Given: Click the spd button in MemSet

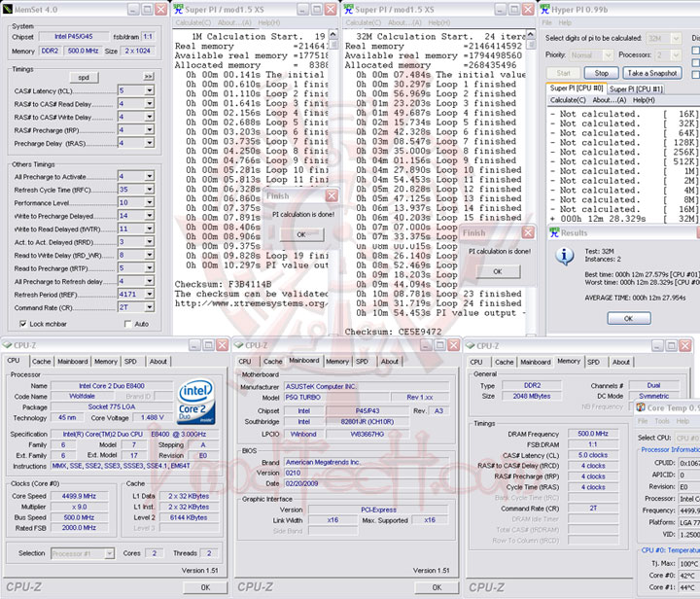Looking at the screenshot, I should coord(84,78).
